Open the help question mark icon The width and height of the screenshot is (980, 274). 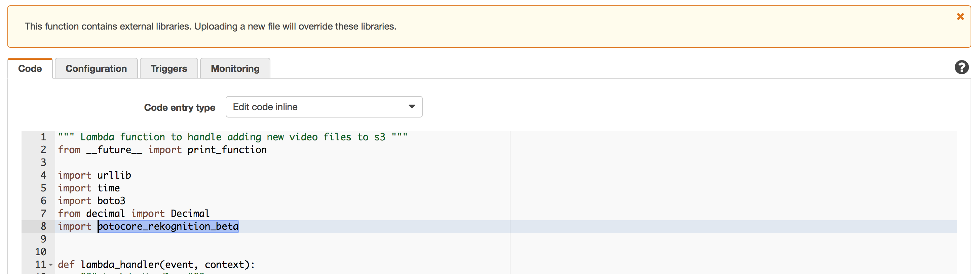pyautogui.click(x=962, y=67)
